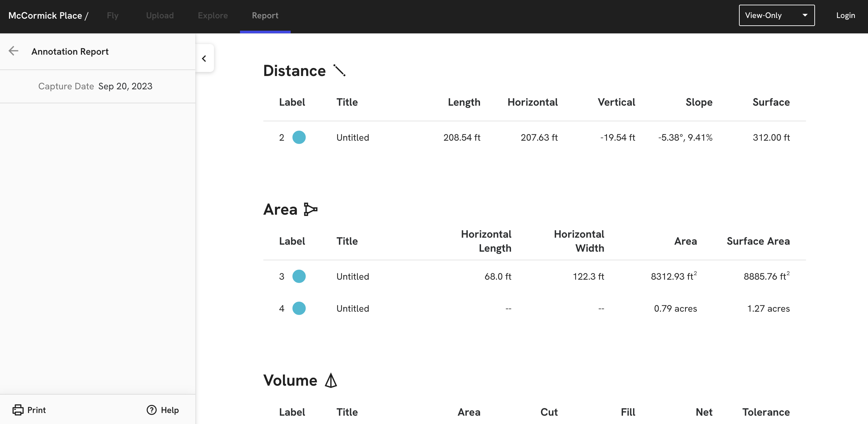Click the color swatch for label 4
This screenshot has width=868, height=424.
[x=299, y=308]
